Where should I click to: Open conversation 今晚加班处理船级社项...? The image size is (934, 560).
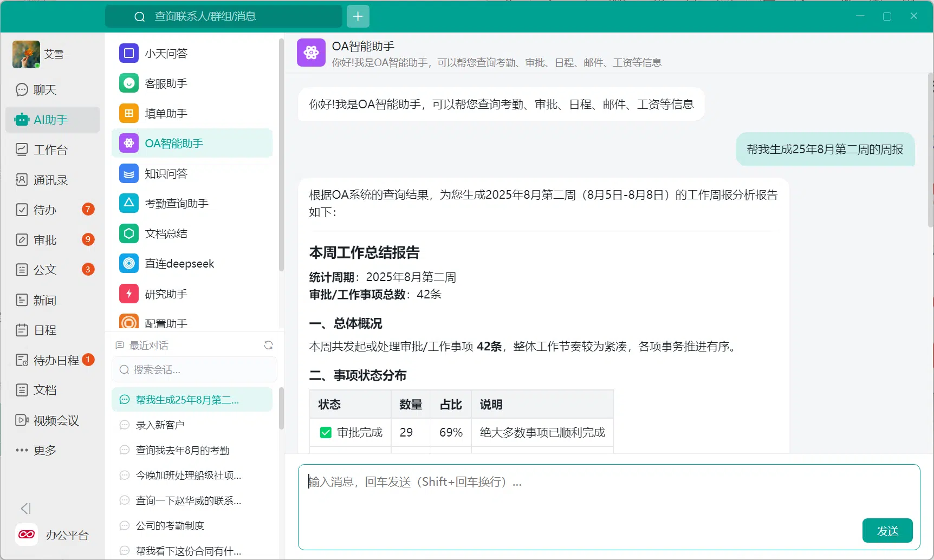[x=192, y=475]
